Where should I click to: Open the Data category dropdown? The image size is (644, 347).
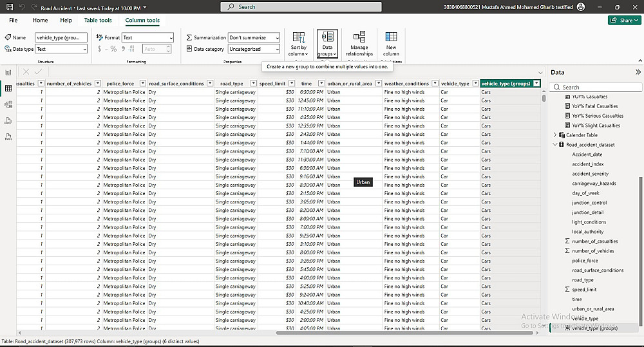pyautogui.click(x=254, y=49)
